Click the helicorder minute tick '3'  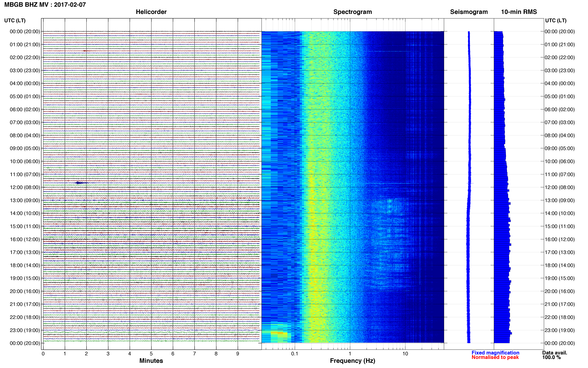click(x=108, y=354)
